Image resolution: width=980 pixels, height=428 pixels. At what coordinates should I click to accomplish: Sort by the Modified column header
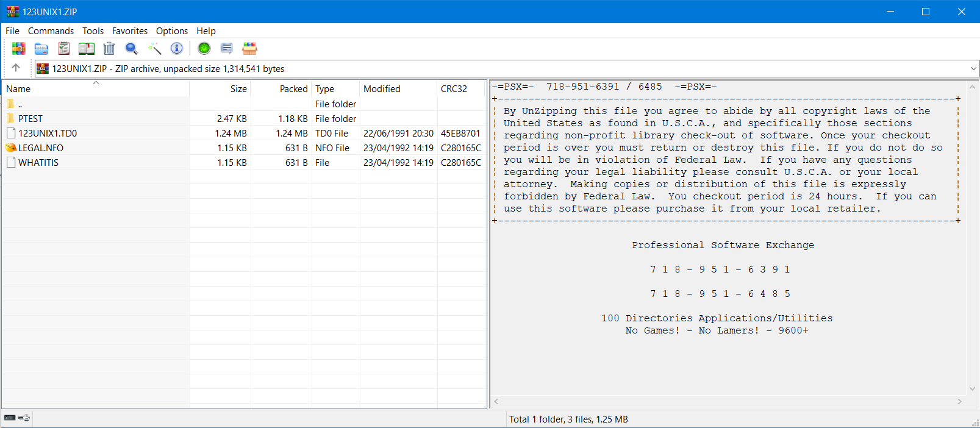[x=398, y=88]
